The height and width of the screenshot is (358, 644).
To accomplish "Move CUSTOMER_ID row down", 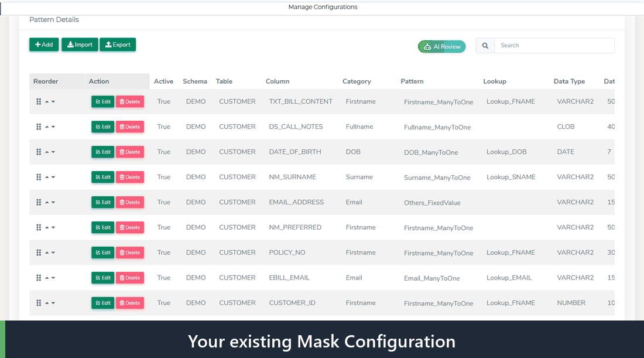I will [53, 303].
